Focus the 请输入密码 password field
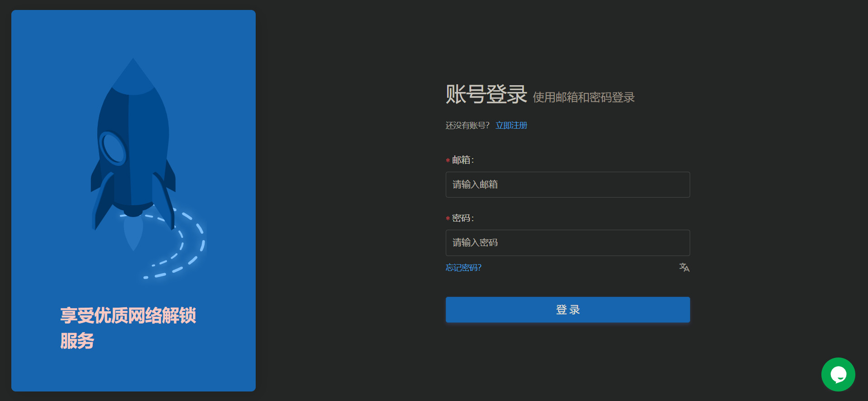 click(568, 243)
